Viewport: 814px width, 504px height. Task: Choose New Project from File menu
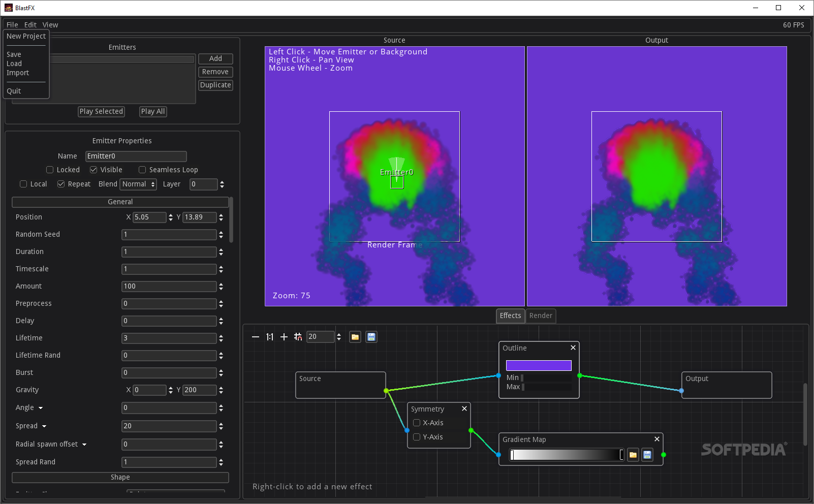tap(26, 36)
